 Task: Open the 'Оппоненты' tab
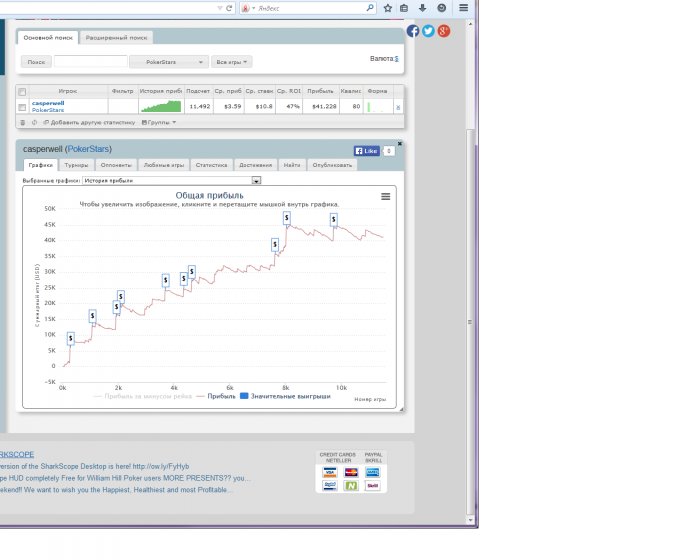116,165
